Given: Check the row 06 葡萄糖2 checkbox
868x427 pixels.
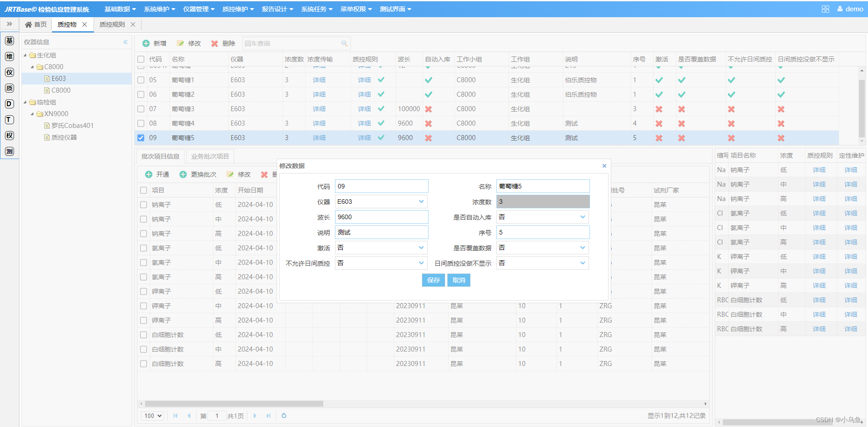Looking at the screenshot, I should pos(141,94).
